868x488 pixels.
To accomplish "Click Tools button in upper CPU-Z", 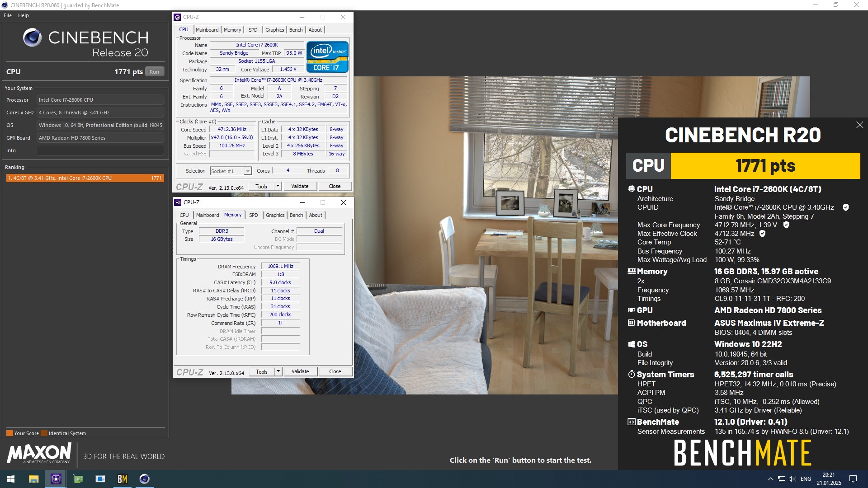I will pyautogui.click(x=261, y=186).
